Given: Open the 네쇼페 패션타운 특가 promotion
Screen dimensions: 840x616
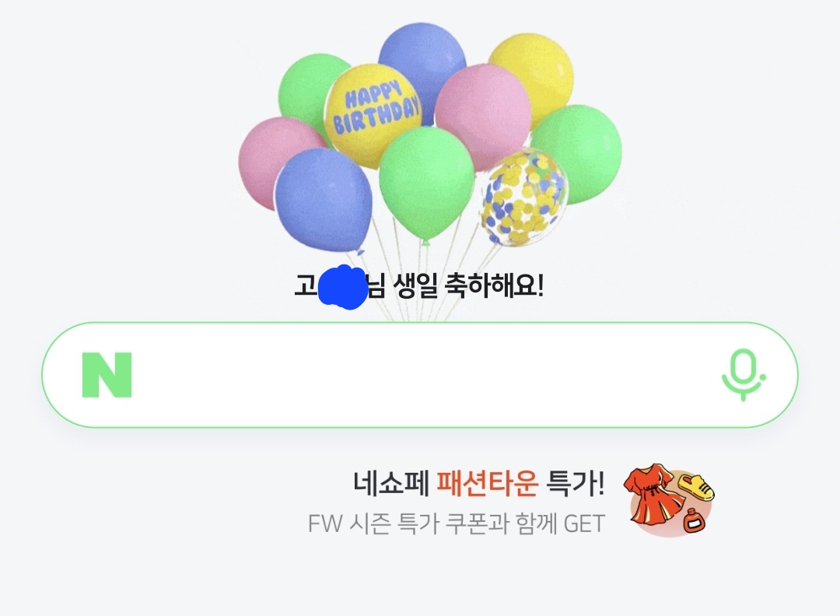Looking at the screenshot, I should 478,483.
